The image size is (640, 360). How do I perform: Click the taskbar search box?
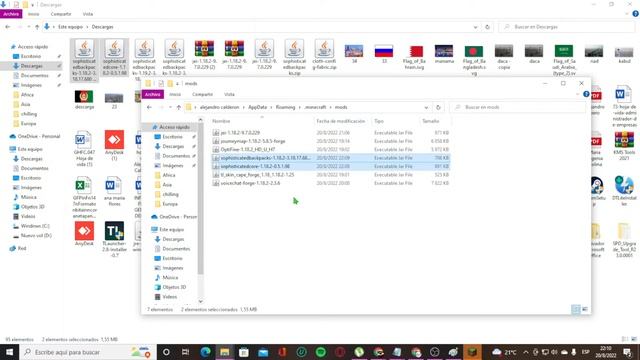[88, 352]
